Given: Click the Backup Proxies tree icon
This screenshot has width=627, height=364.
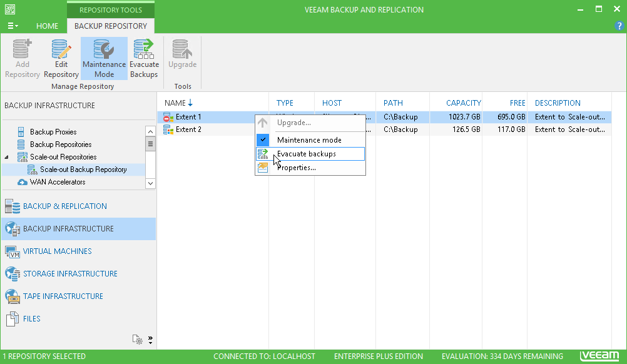Looking at the screenshot, I should click(x=21, y=132).
